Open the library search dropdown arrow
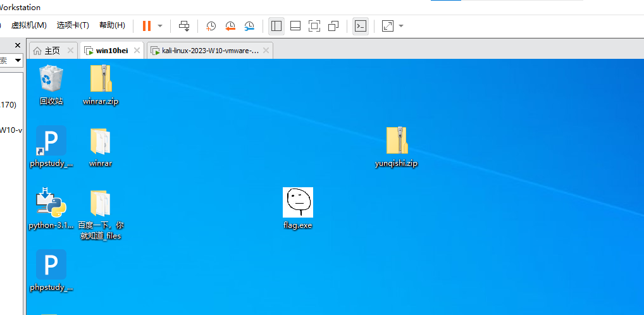Viewport: 644px width, 315px height. coord(18,61)
